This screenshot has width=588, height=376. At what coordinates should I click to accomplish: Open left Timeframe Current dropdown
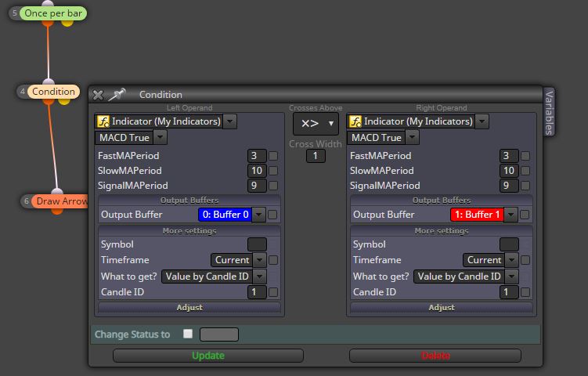click(259, 259)
